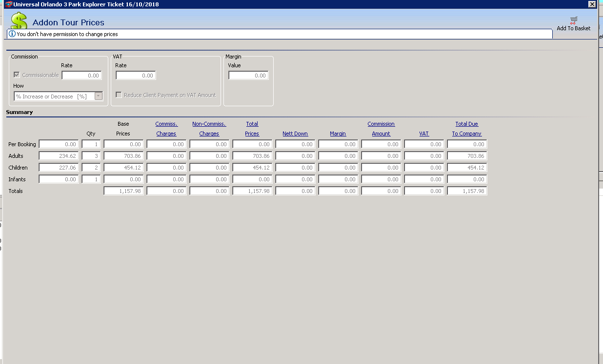Click the Per Booking Qty field
Screen dimensions: 603x364
coord(91,144)
